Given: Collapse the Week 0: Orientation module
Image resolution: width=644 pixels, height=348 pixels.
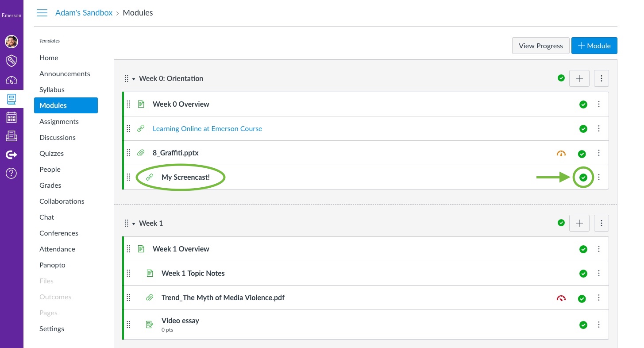Looking at the screenshot, I should [x=134, y=79].
